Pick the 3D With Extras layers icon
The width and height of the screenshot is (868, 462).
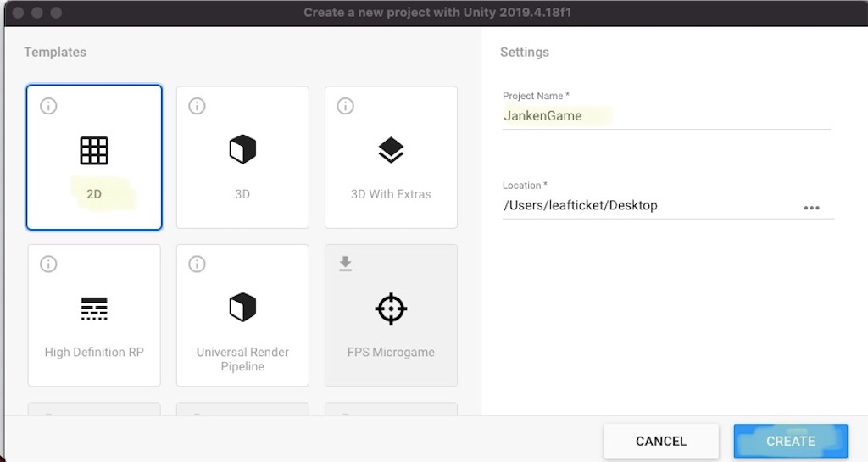tap(391, 151)
